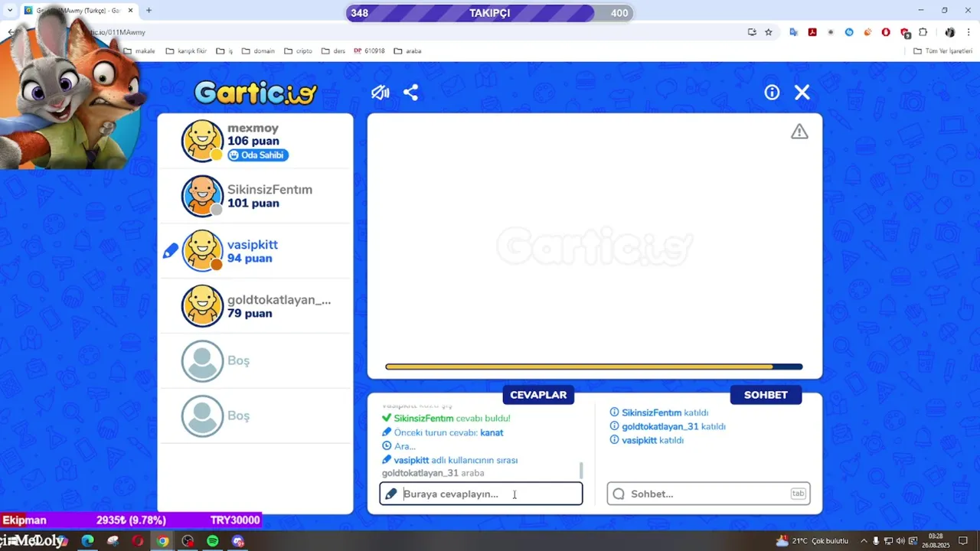This screenshot has width=980, height=551.
Task: Click the 03:28 clock and date
Action: (x=936, y=541)
